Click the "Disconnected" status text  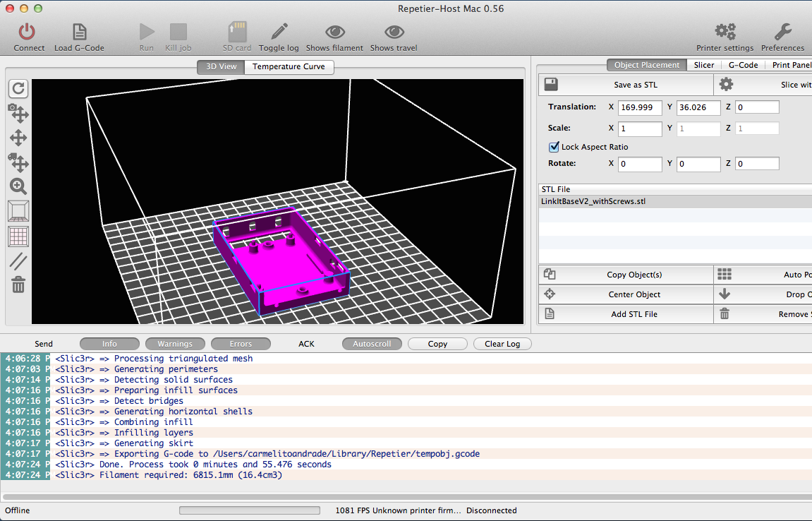[492, 510]
